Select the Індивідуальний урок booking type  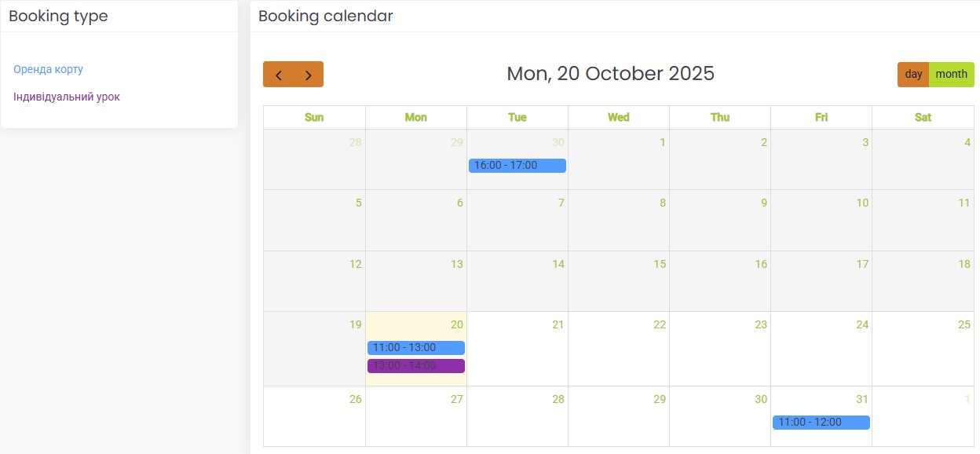pyautogui.click(x=67, y=97)
